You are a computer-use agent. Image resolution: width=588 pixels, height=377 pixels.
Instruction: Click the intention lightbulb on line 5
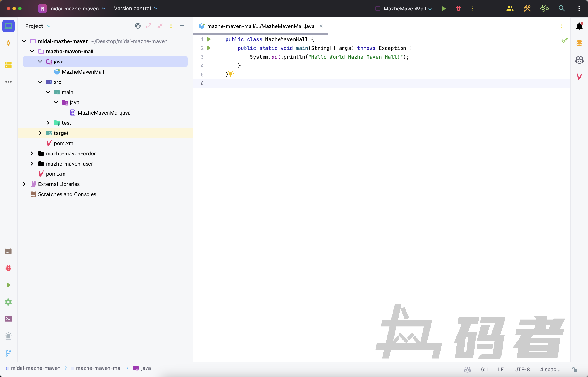pyautogui.click(x=231, y=74)
